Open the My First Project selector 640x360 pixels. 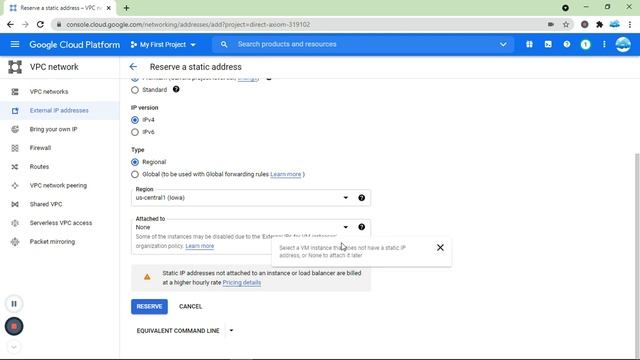coord(163,44)
